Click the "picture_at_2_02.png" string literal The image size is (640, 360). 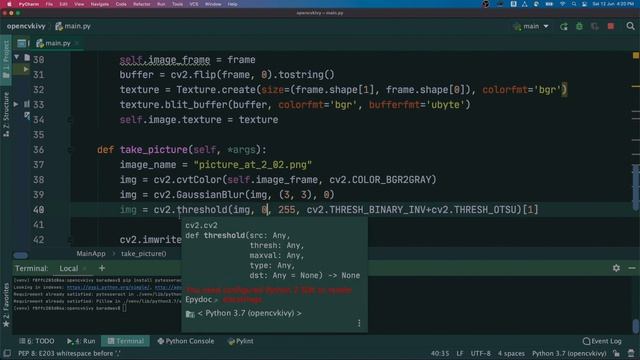pyautogui.click(x=253, y=165)
